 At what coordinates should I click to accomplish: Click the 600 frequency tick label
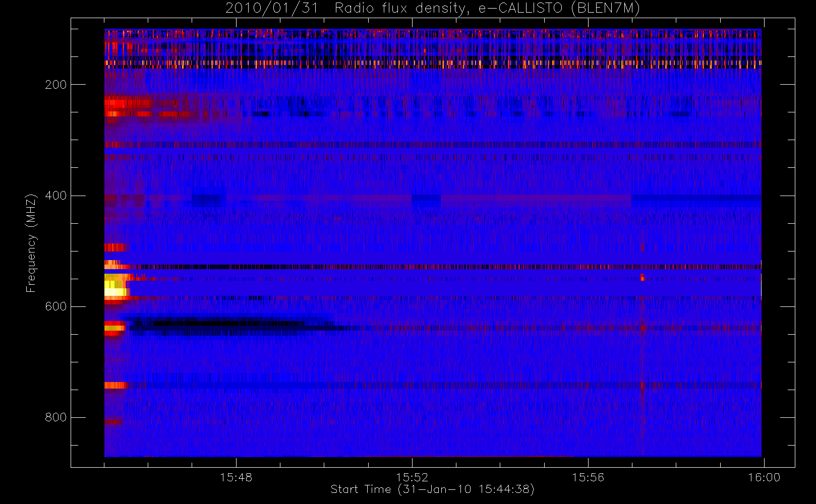(x=55, y=306)
